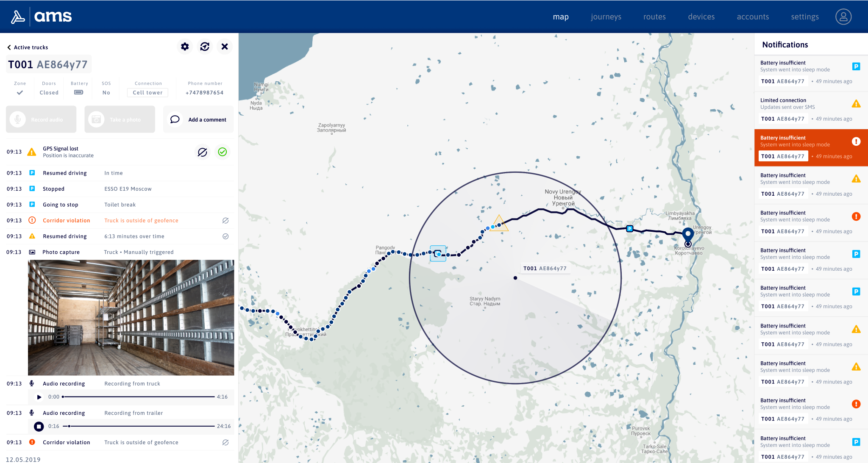
Task: Open the user profile icon
Action: pyautogui.click(x=843, y=17)
